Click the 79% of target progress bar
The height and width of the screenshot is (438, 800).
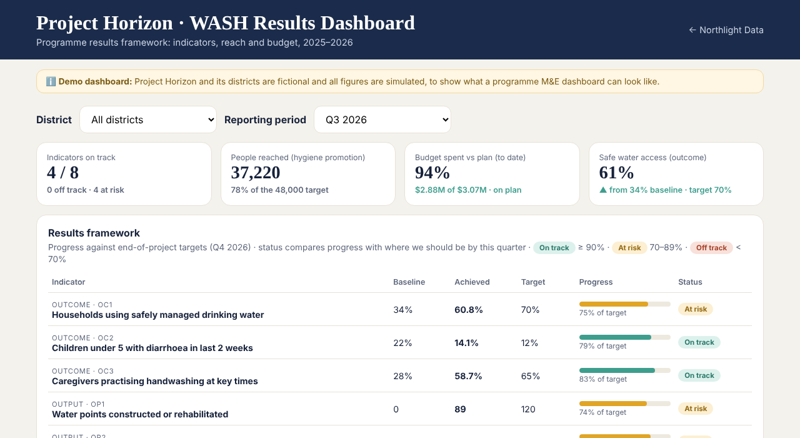(624, 337)
